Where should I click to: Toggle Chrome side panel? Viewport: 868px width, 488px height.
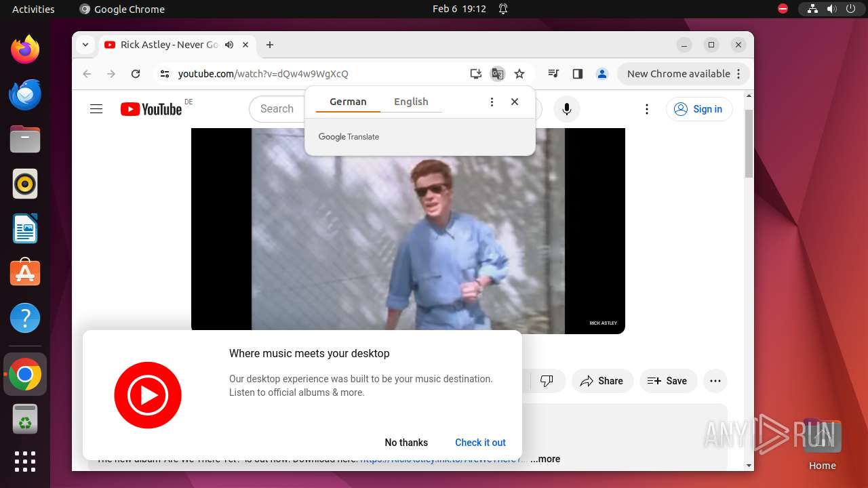pyautogui.click(x=578, y=74)
